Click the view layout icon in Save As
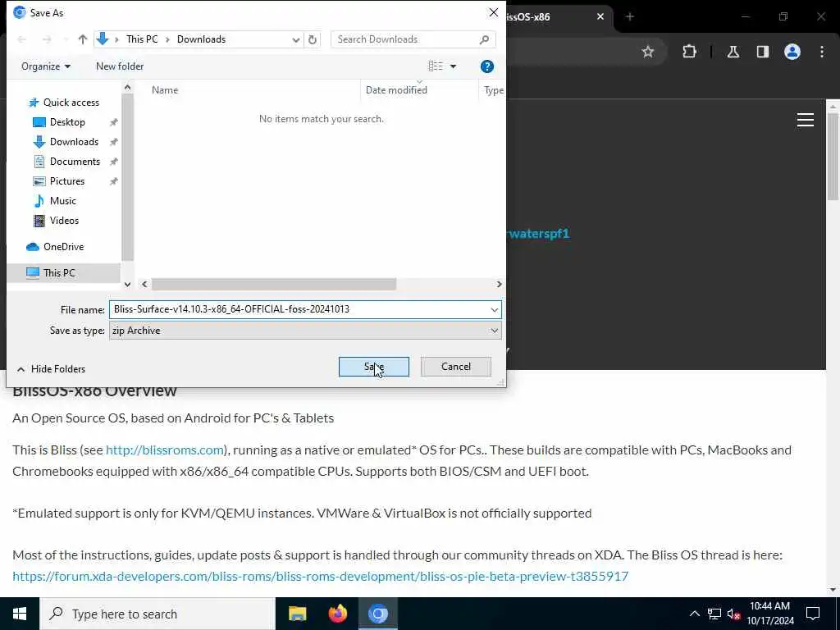Viewport: 840px width, 630px height. coord(436,66)
